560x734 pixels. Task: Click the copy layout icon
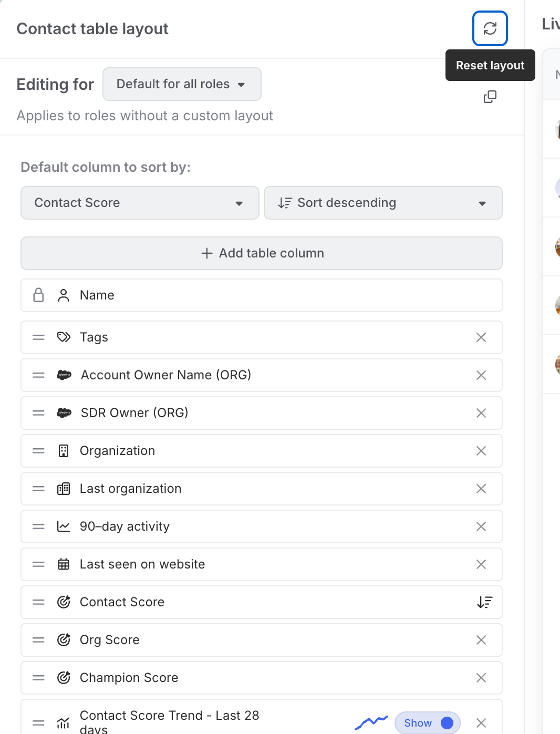pyautogui.click(x=490, y=97)
